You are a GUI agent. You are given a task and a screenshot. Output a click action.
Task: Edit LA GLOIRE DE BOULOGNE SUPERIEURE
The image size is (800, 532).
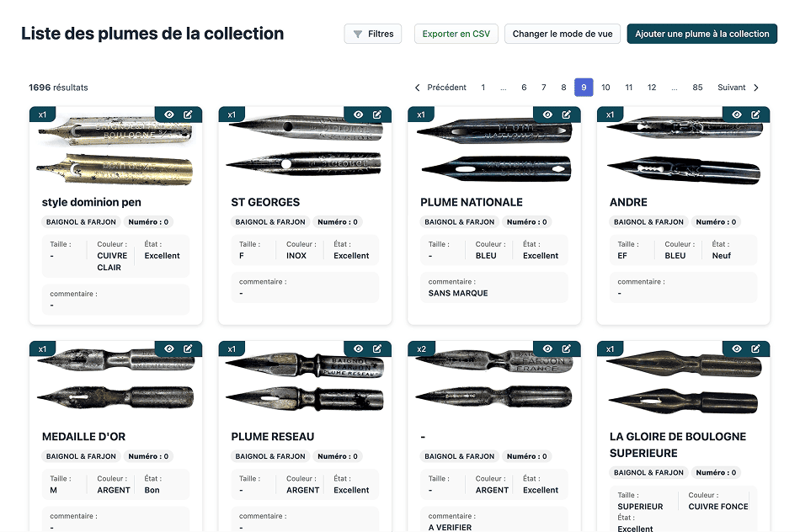pyautogui.click(x=756, y=348)
